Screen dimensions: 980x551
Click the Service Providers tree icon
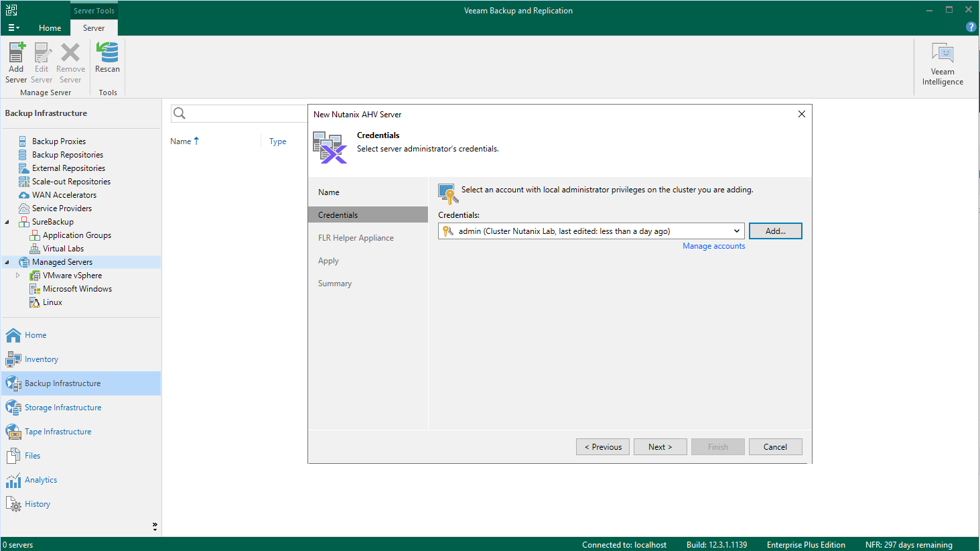point(23,208)
